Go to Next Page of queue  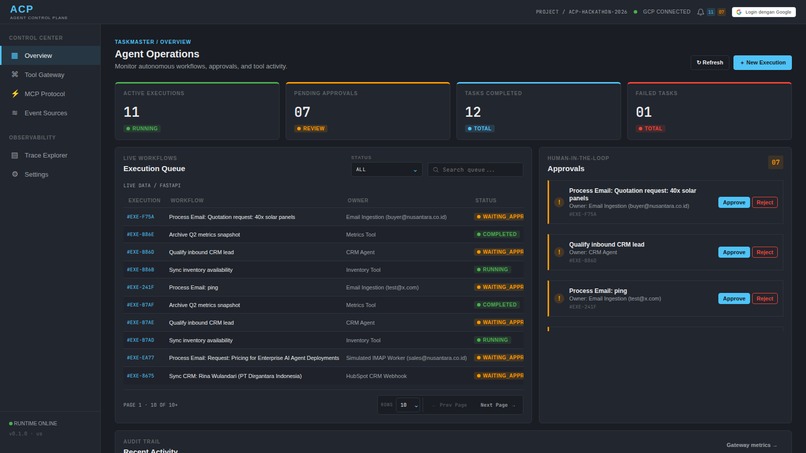pyautogui.click(x=497, y=405)
